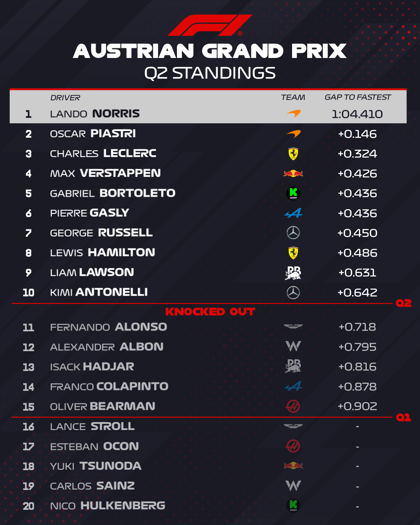This screenshot has height=525, width=420.
Task: Click Oscar Piastri's driver name
Action: 93,134
